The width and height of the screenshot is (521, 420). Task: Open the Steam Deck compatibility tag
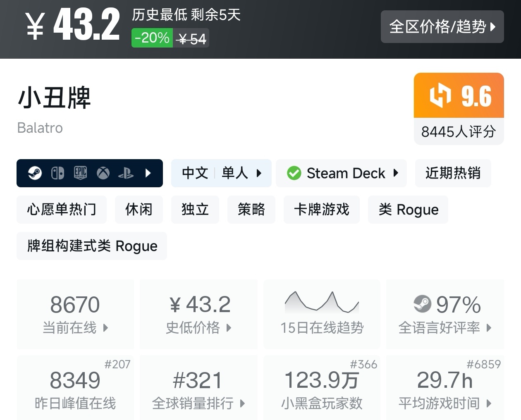click(x=341, y=173)
